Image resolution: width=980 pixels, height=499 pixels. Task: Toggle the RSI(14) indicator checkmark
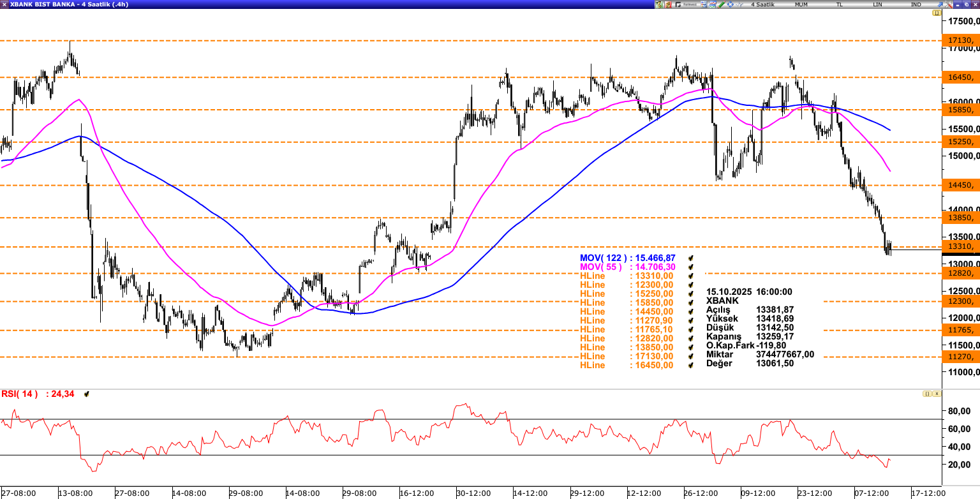(x=86, y=394)
